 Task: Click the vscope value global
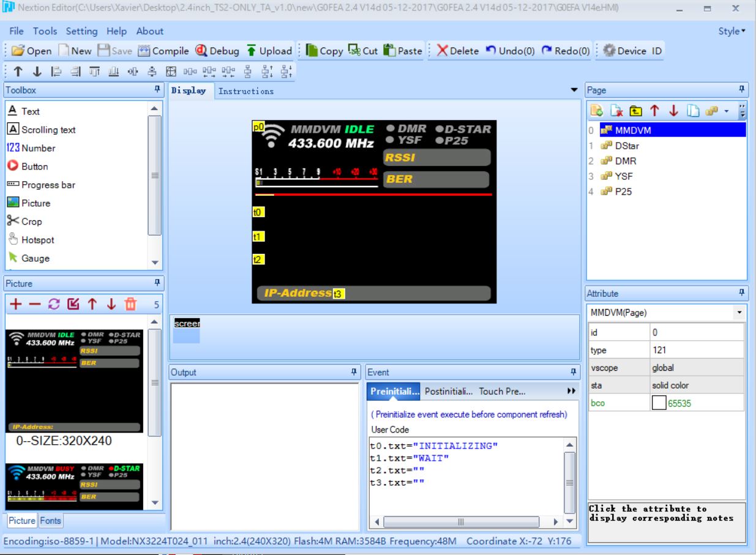(x=697, y=368)
